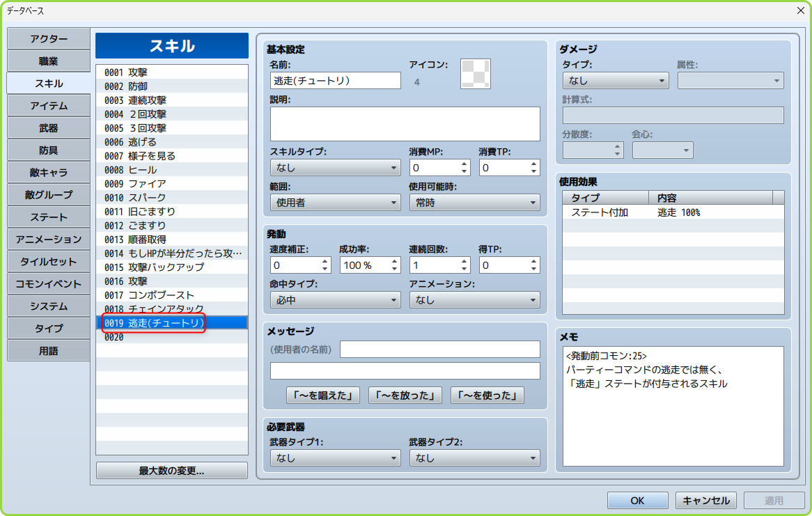This screenshot has height=516, width=812.
Task: Switch to the 職業 tab
Action: (x=49, y=61)
